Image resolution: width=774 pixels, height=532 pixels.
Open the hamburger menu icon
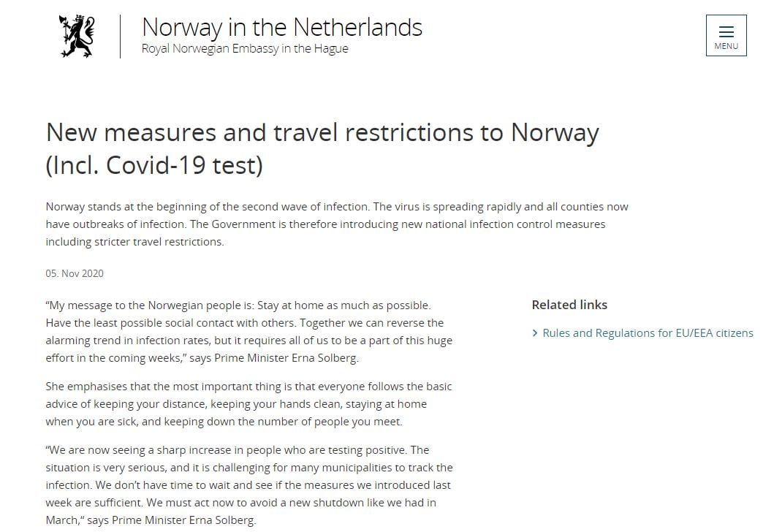(726, 32)
